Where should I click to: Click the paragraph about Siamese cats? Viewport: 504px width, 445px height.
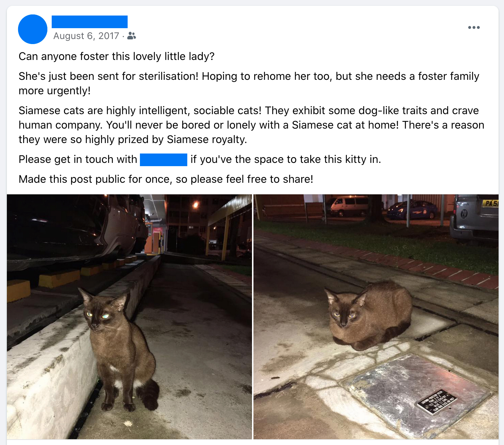251,125
